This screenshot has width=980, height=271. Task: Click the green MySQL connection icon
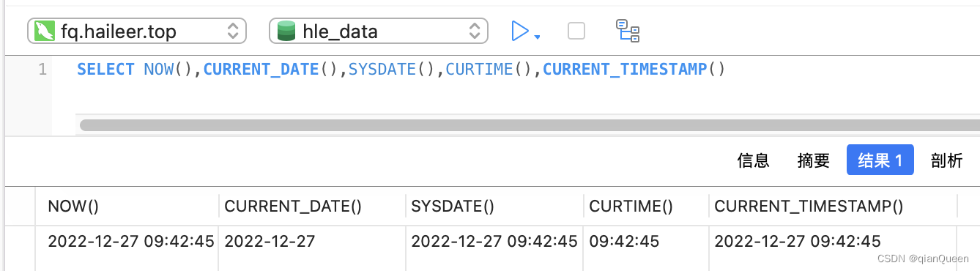[x=45, y=31]
